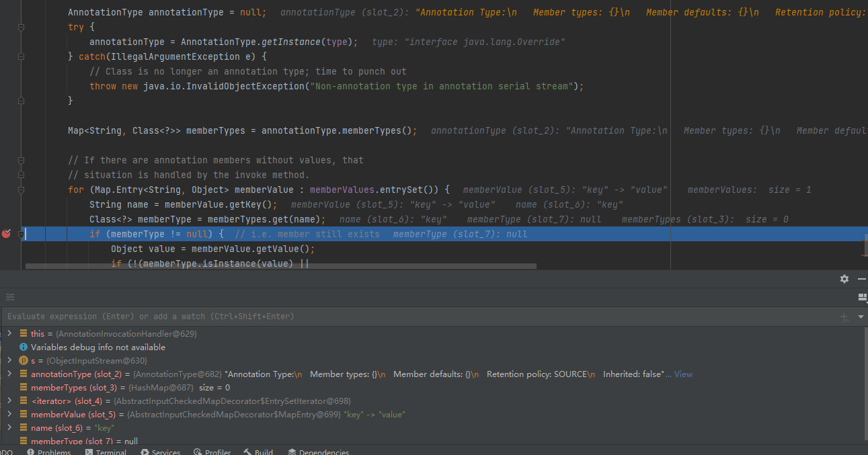Screen dimensions: 868x455
Task: Select the memberType (slot_7) = null row
Action: (x=434, y=441)
